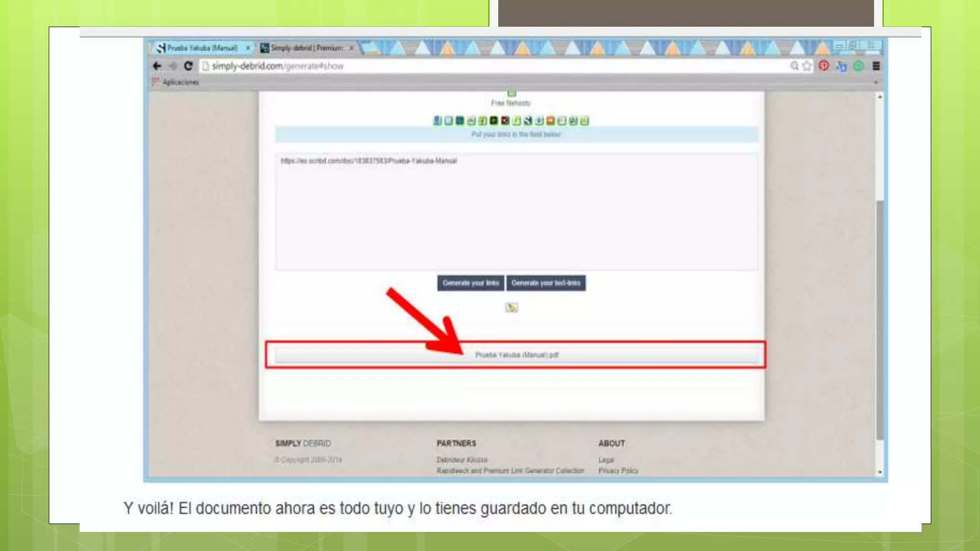Click inside the links text area
This screenshot has width=980, height=551.
click(516, 215)
